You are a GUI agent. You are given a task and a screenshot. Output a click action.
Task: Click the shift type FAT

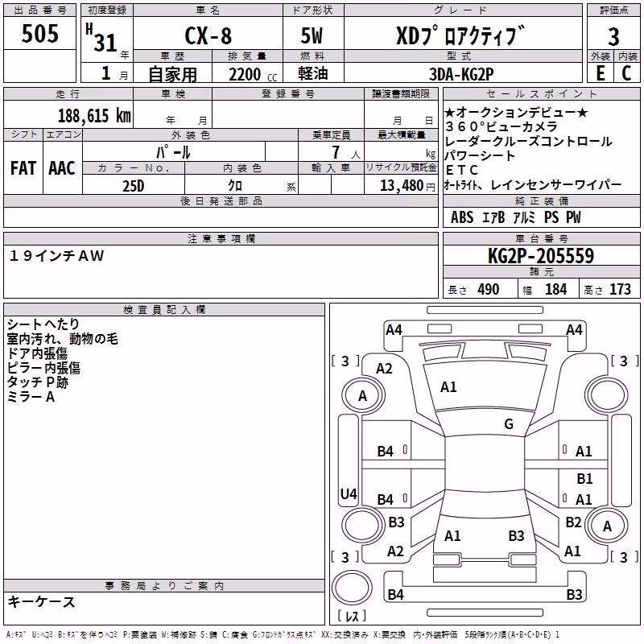pyautogui.click(x=23, y=168)
